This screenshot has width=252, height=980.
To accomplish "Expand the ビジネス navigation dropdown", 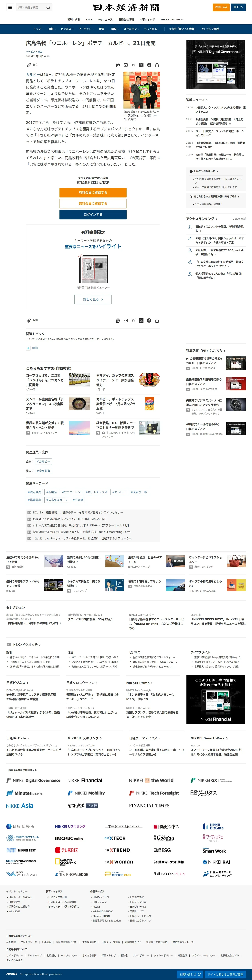I will [67, 29].
